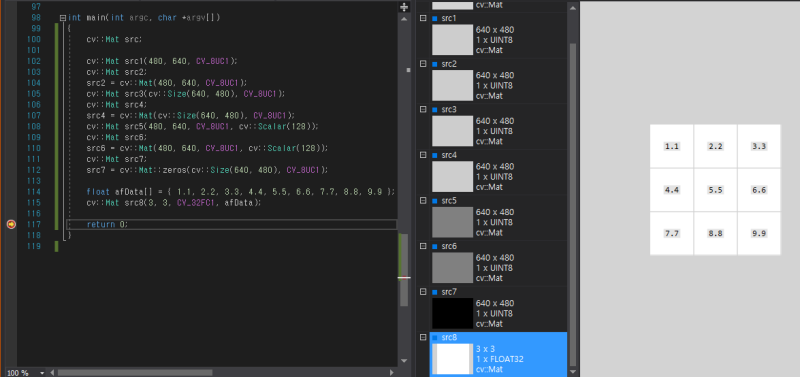
Task: Collapse the src1 entry in Image Watch
Action: pos(423,18)
